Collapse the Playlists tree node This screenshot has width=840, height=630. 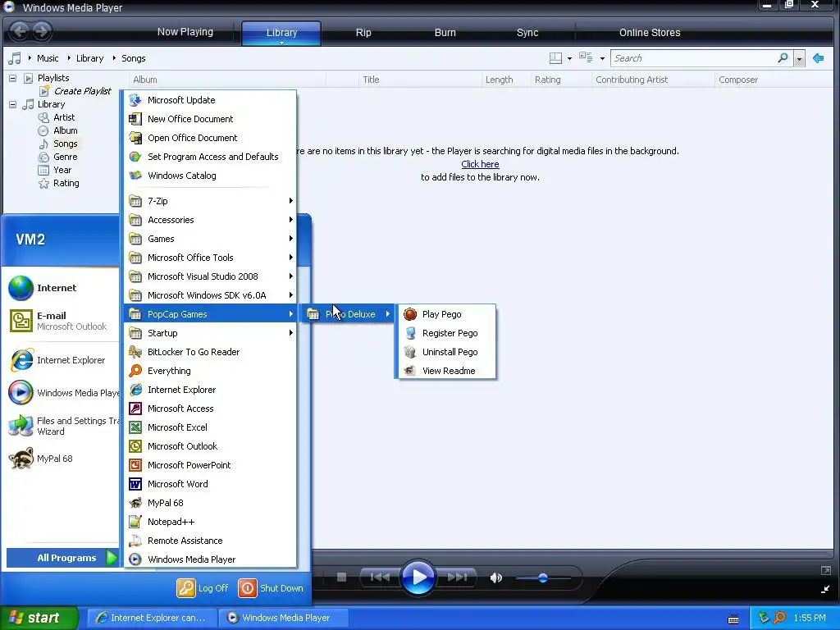(12, 78)
